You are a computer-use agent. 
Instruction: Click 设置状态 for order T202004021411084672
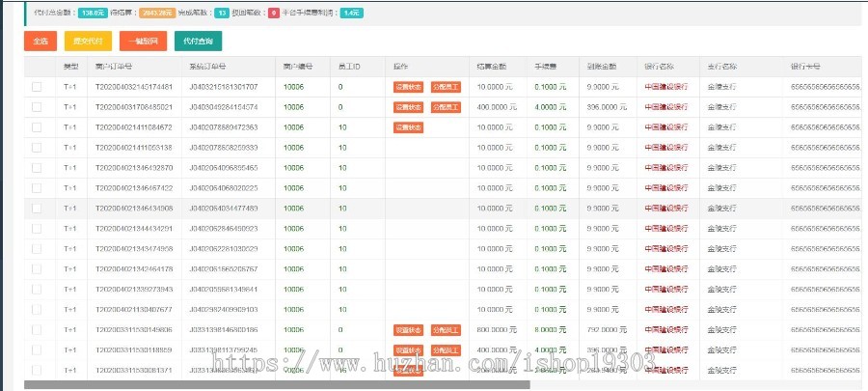point(409,127)
